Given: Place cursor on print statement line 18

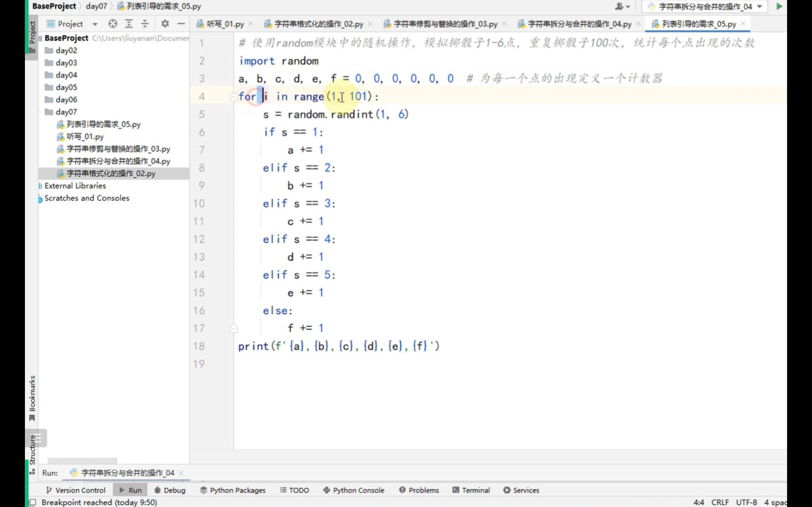Looking at the screenshot, I should (338, 346).
